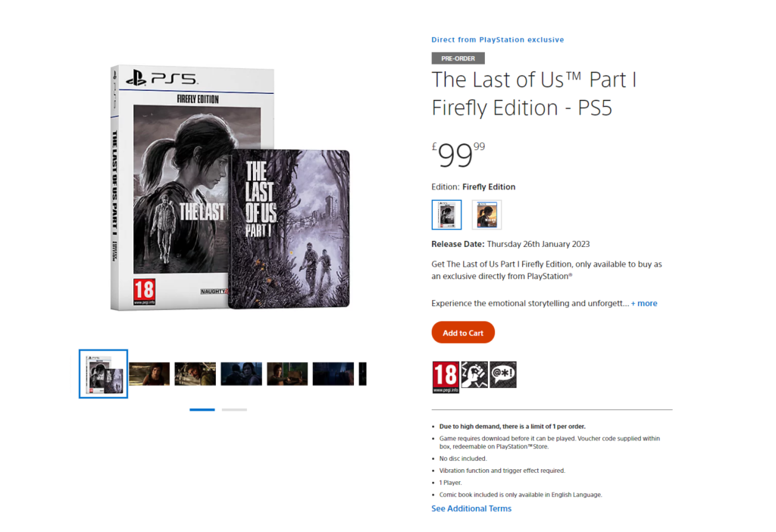Viewport: 776px width, 532px height.
Task: Click the PEGI 18 age rating icon
Action: tap(446, 377)
